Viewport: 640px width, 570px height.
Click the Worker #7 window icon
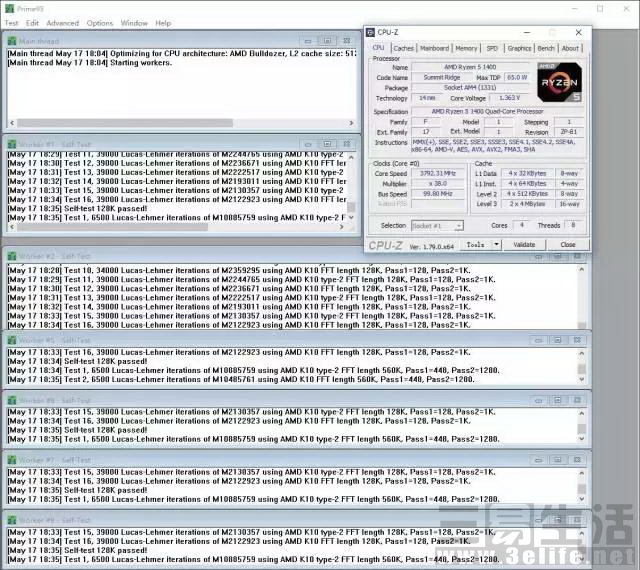click(x=12, y=460)
